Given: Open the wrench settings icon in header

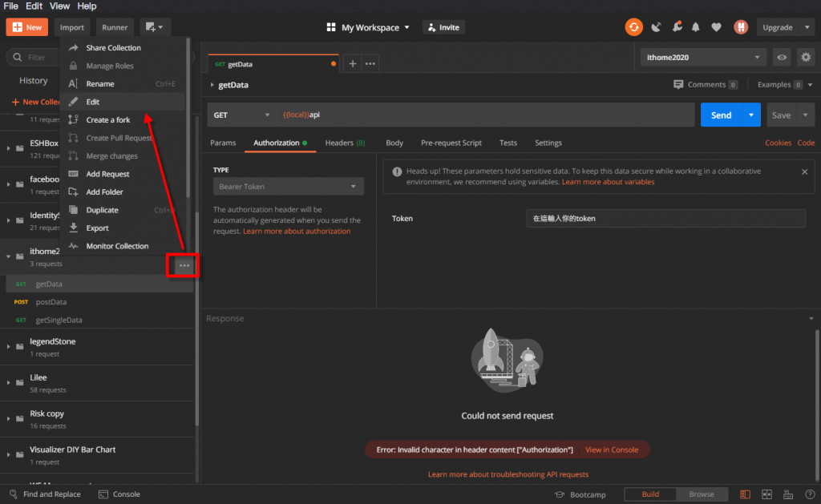Looking at the screenshot, I should [x=677, y=26].
